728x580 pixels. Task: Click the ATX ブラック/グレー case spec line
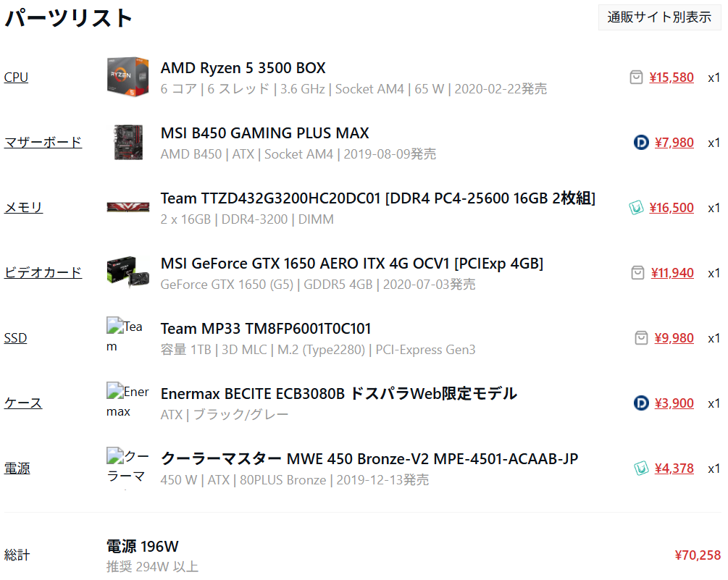click(x=225, y=414)
